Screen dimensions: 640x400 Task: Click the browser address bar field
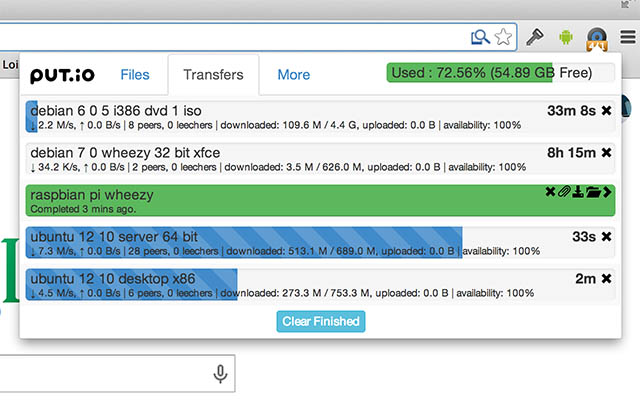[259, 37]
